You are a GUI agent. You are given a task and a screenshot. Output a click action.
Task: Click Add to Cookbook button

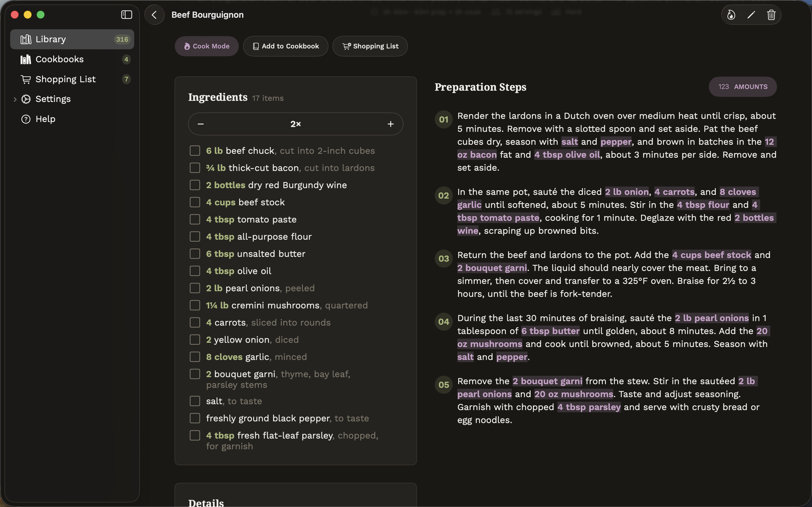pyautogui.click(x=286, y=46)
